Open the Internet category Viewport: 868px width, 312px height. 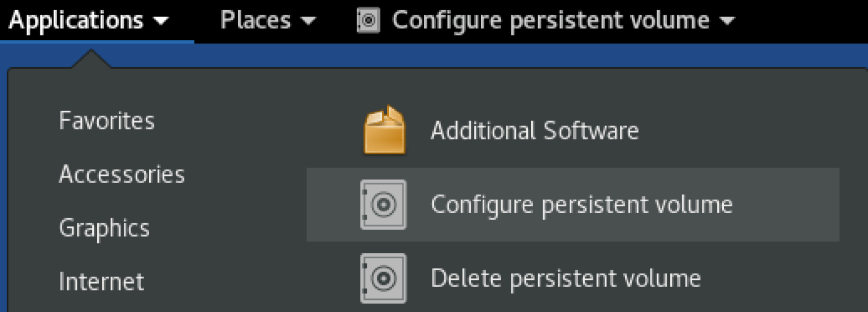point(102,281)
